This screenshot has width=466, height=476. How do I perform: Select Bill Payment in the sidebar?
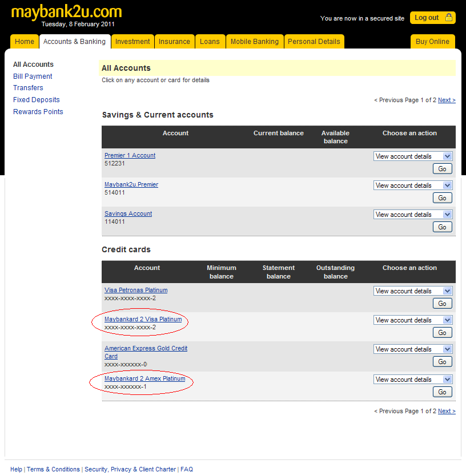point(33,76)
